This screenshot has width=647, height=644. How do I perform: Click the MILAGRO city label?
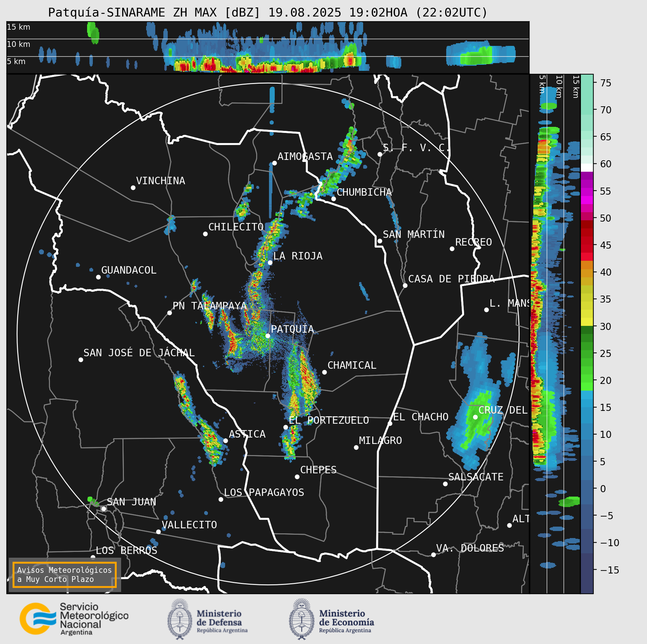point(380,440)
